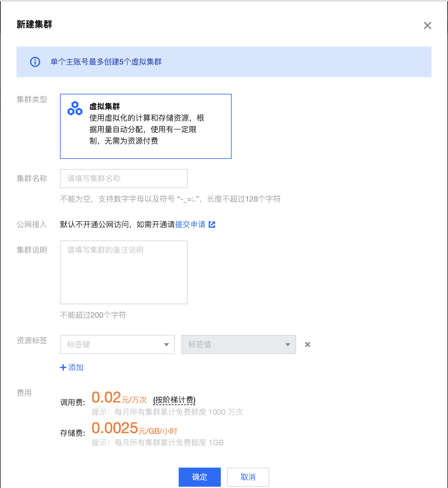The image size is (448, 488).
Task: View tiered pricing via 按阶梯计费 link
Action: (174, 400)
